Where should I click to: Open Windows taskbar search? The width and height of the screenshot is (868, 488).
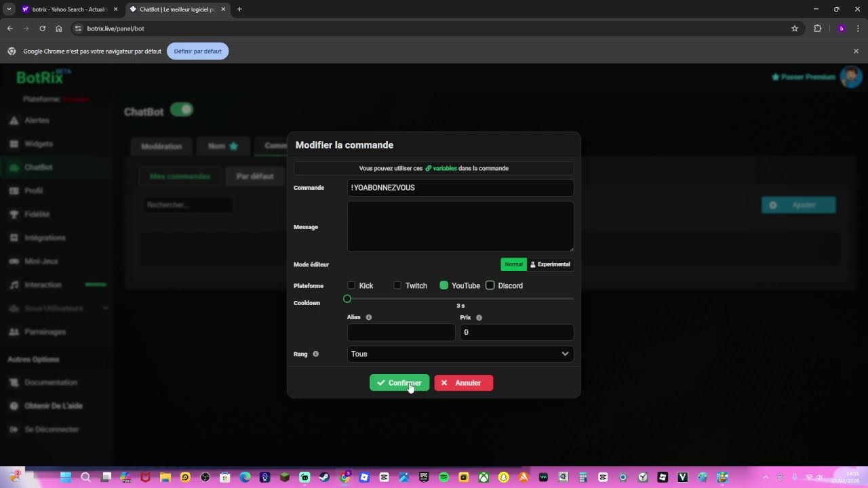[86, 477]
